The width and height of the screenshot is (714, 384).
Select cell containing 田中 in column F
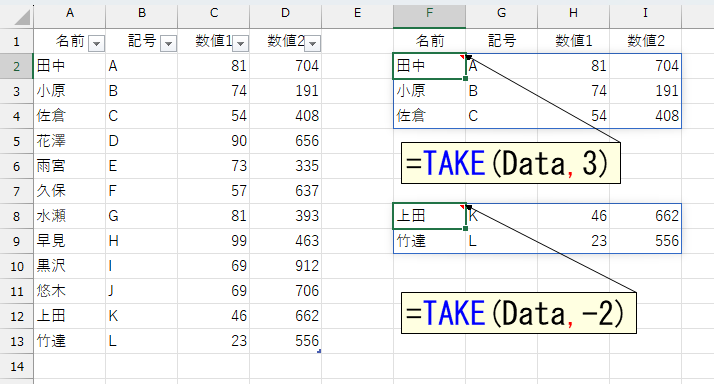(429, 66)
